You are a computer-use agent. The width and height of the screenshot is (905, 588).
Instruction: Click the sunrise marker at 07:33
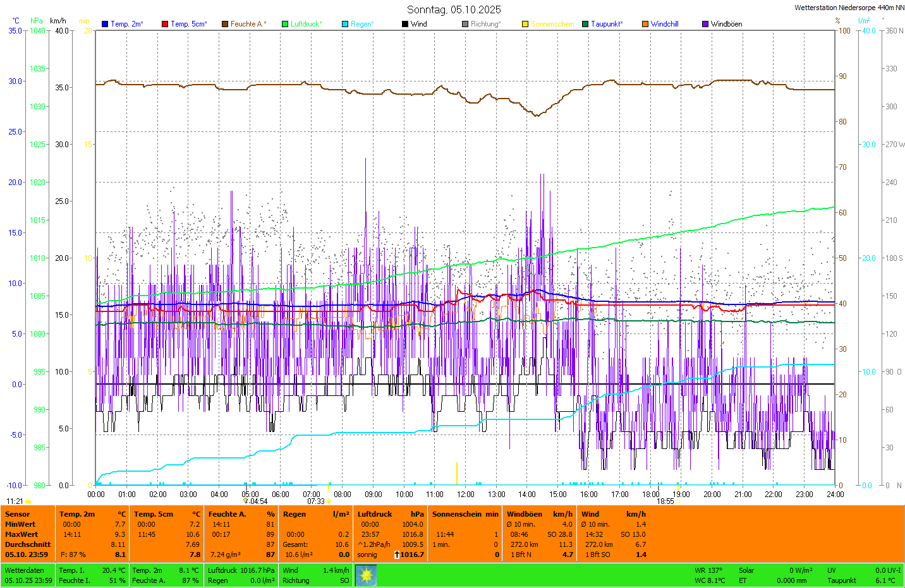point(329,501)
